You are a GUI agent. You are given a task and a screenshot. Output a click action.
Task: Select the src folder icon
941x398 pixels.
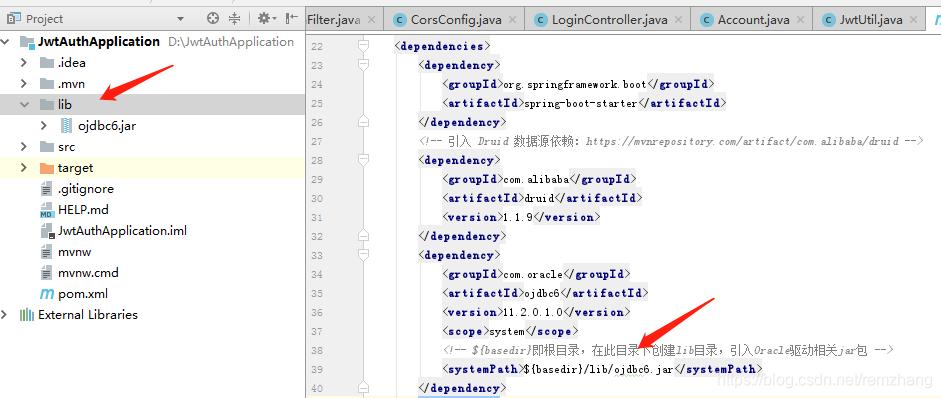tap(47, 146)
